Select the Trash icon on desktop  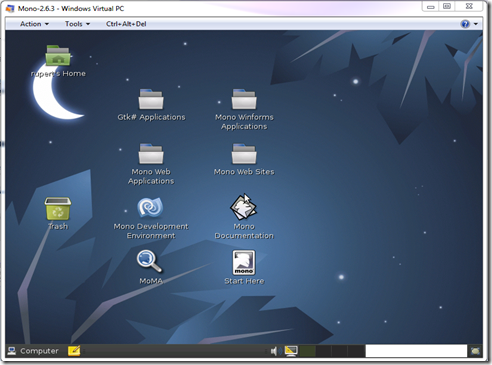point(58,208)
